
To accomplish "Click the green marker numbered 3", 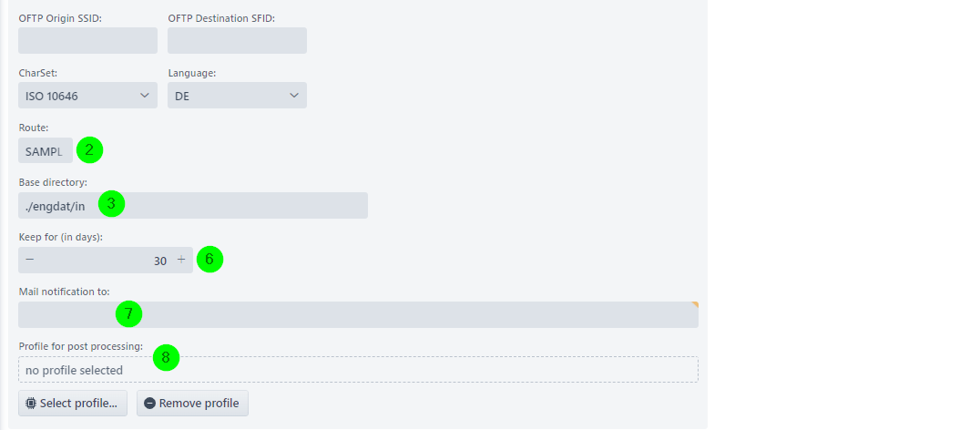I will (x=111, y=204).
